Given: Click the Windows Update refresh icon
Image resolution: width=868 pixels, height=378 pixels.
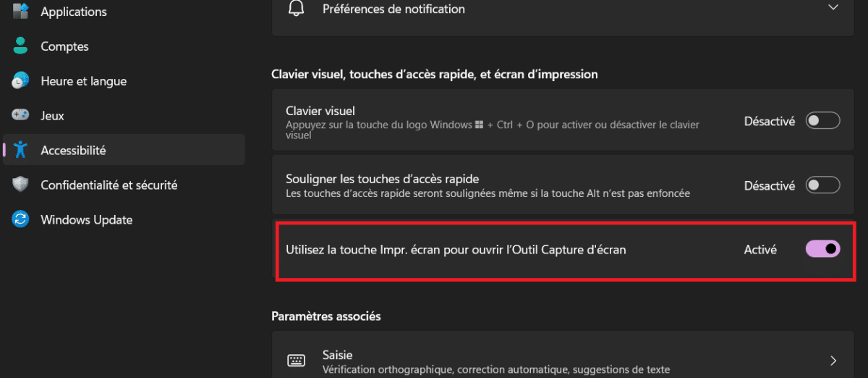Looking at the screenshot, I should pos(20,219).
